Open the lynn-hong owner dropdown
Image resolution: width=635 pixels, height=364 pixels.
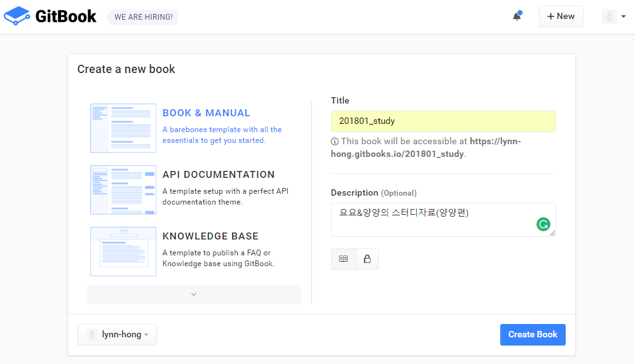[x=117, y=334]
